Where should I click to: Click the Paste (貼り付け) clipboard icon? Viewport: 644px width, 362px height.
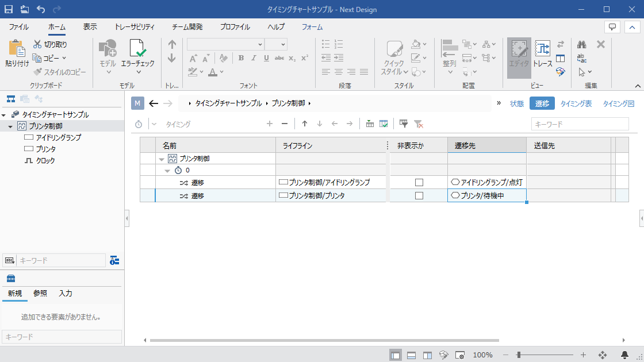17,49
